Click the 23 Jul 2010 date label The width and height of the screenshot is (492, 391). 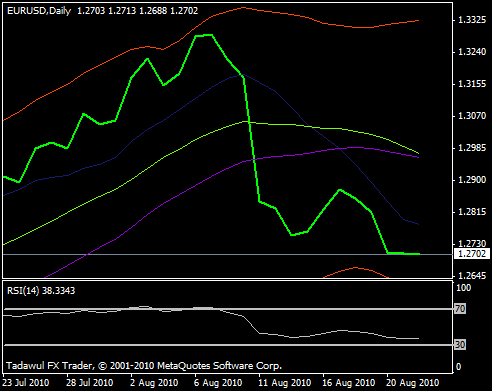pyautogui.click(x=26, y=382)
